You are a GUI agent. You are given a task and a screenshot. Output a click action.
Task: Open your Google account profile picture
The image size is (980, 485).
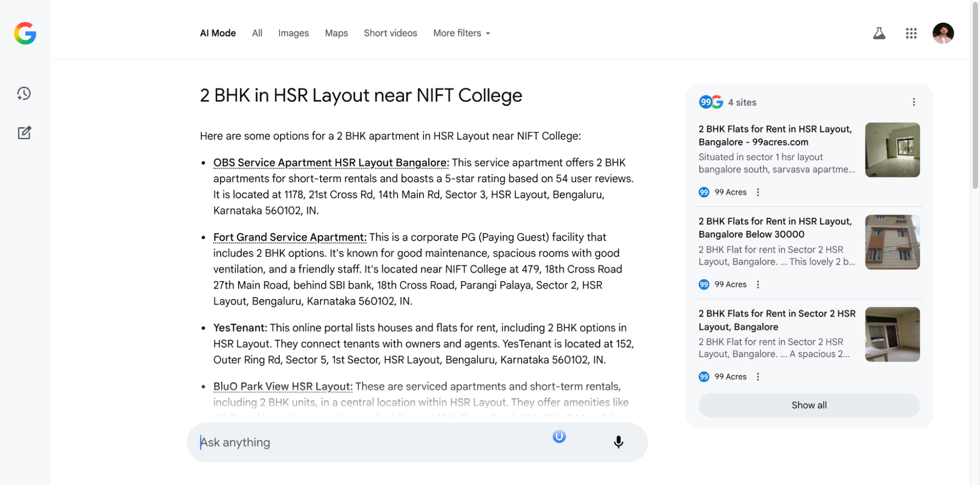[x=943, y=33]
